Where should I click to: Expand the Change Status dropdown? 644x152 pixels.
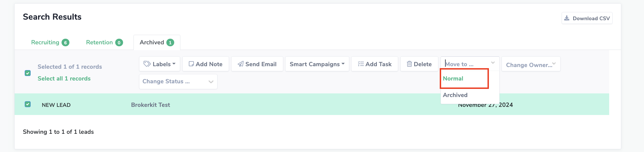pos(178,82)
